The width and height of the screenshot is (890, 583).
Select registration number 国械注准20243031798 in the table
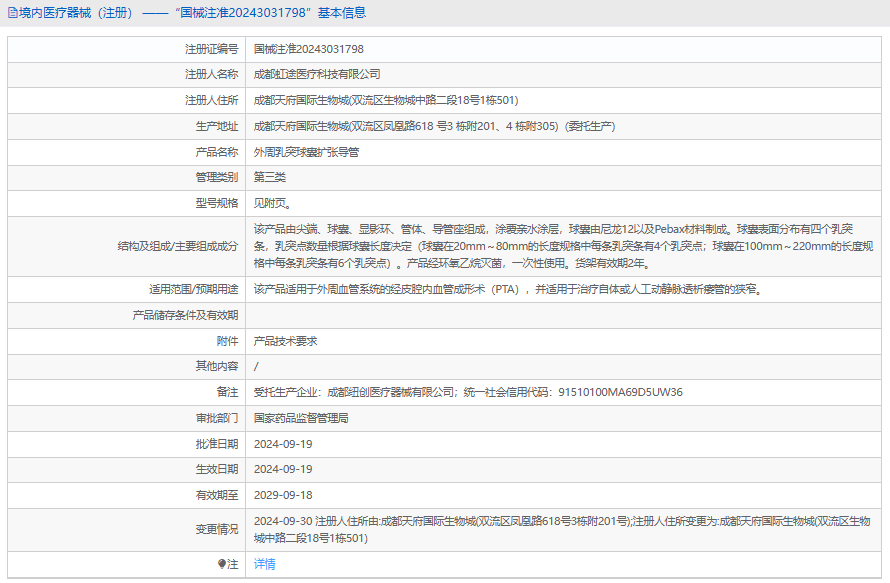coord(308,48)
